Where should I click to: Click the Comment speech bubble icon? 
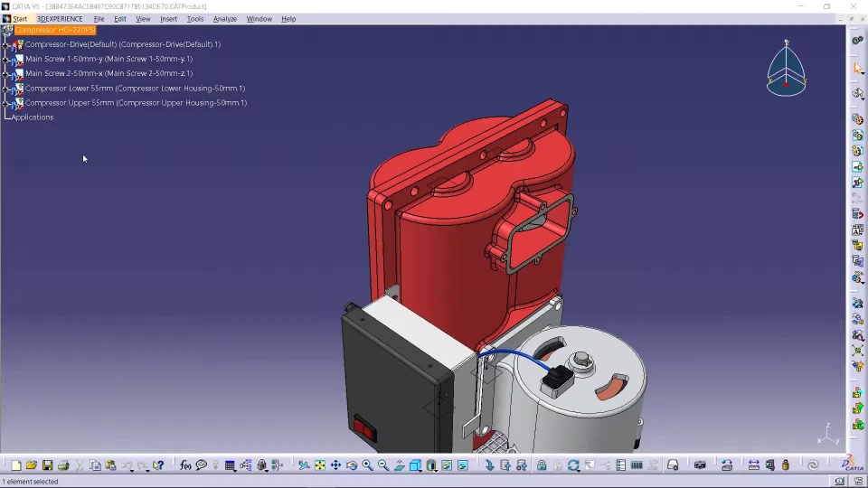click(202, 465)
